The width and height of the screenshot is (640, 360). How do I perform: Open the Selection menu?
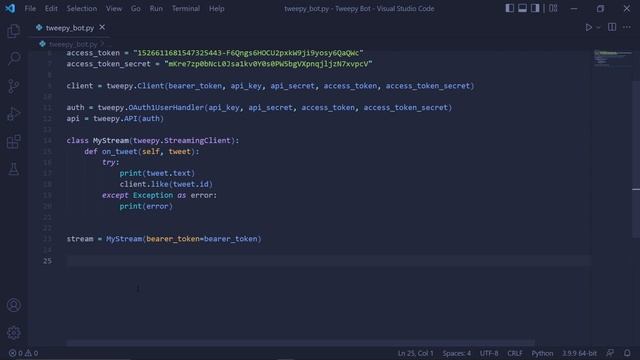click(x=82, y=8)
